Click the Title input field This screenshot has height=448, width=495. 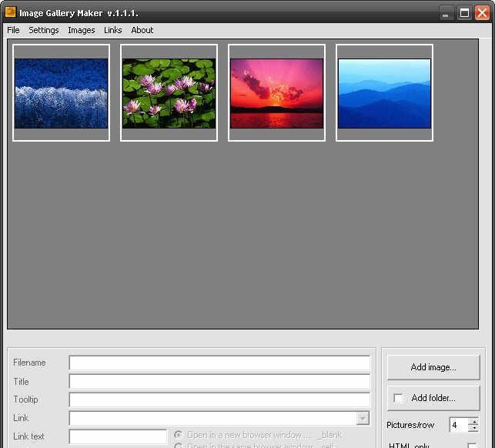[x=219, y=382]
